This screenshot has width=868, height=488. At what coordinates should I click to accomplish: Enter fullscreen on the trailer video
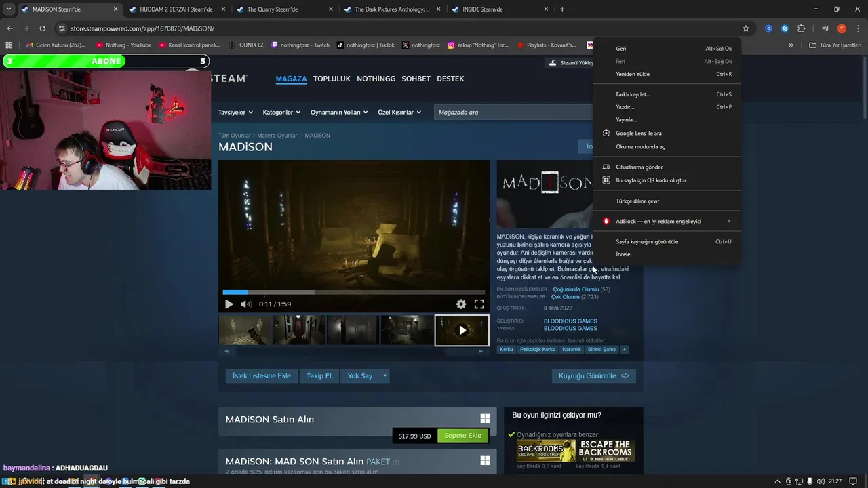pos(479,304)
